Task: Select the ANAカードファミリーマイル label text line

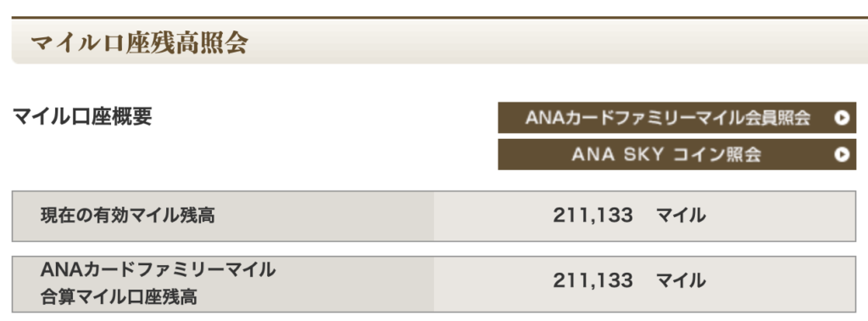Action: (x=158, y=270)
